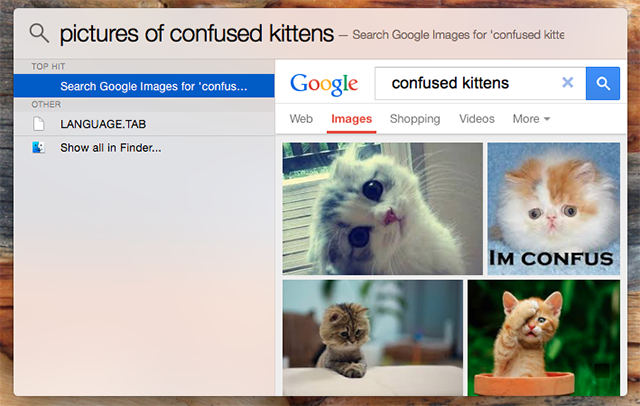640x406 pixels.
Task: Click the Google logo
Action: click(324, 84)
